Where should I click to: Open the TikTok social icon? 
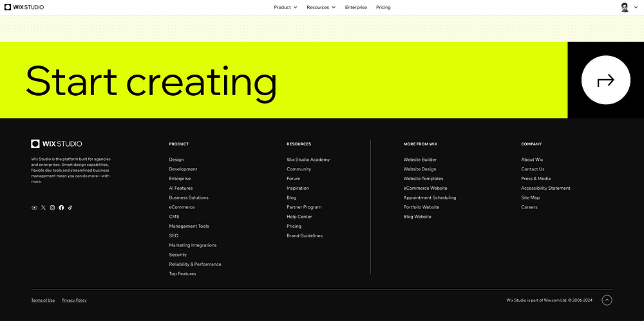coord(70,208)
